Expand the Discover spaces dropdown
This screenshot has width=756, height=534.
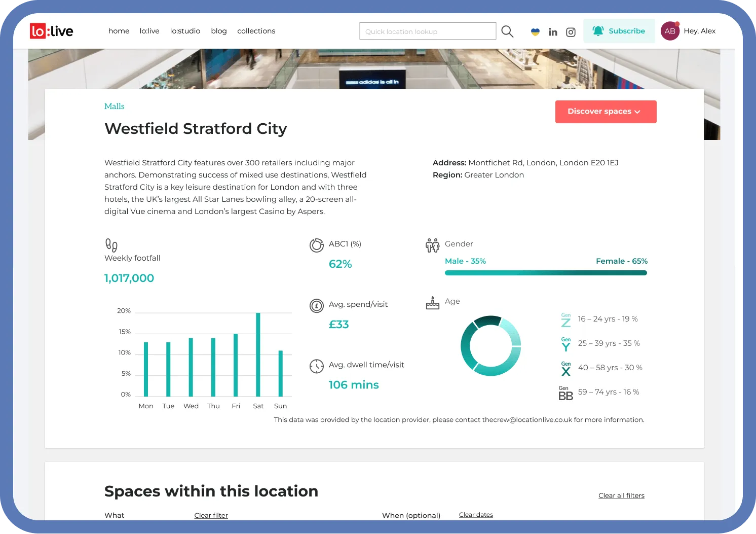click(606, 112)
